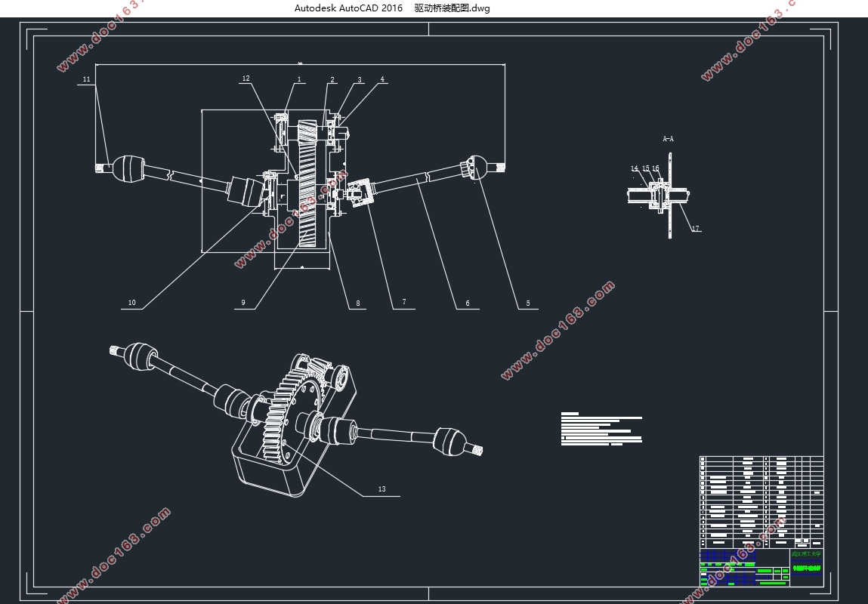
Task: Click the isometric 3D drive axle view
Action: [296, 420]
